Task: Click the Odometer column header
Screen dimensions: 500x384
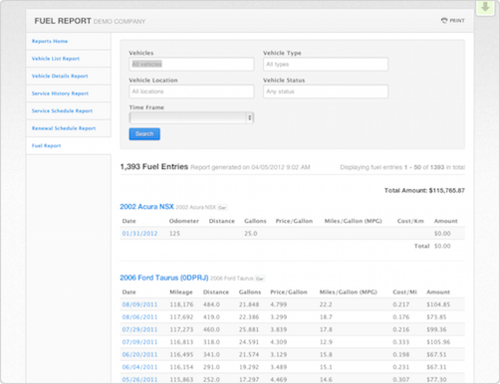Action: [x=184, y=221]
